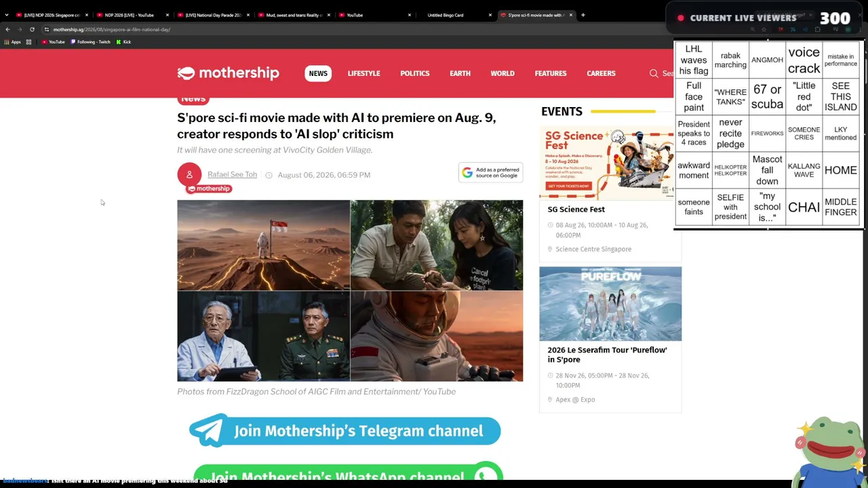
Task: Open the Apps bookmark shortcut
Action: (x=13, y=42)
